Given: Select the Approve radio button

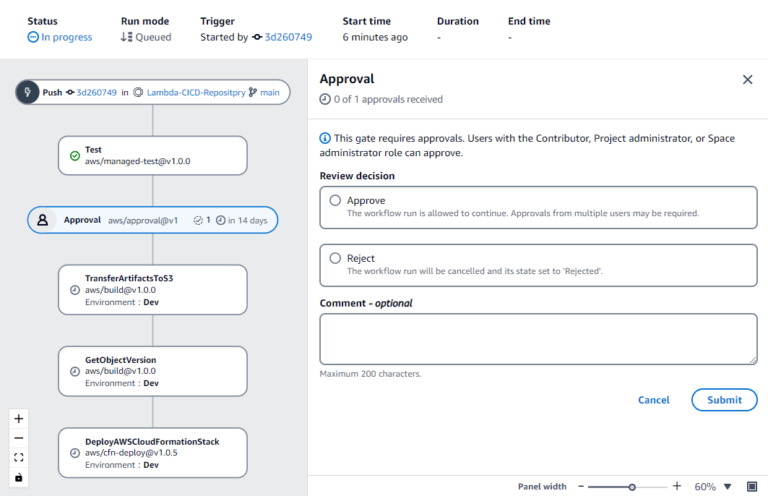Looking at the screenshot, I should (335, 200).
